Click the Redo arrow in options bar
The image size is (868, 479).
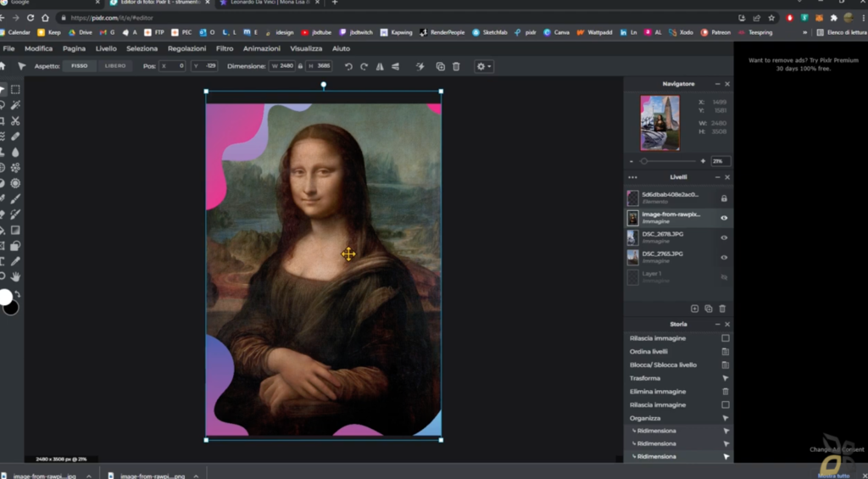[364, 66]
